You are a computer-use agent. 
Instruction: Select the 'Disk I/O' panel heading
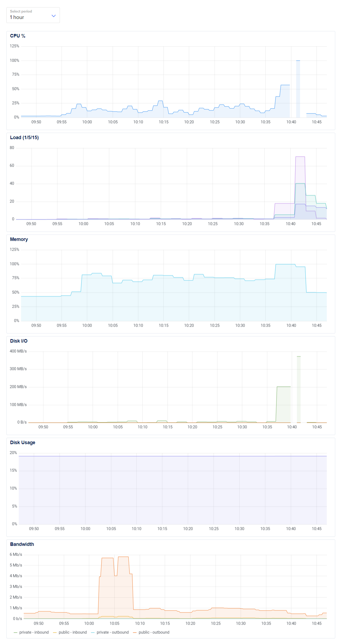pos(19,341)
